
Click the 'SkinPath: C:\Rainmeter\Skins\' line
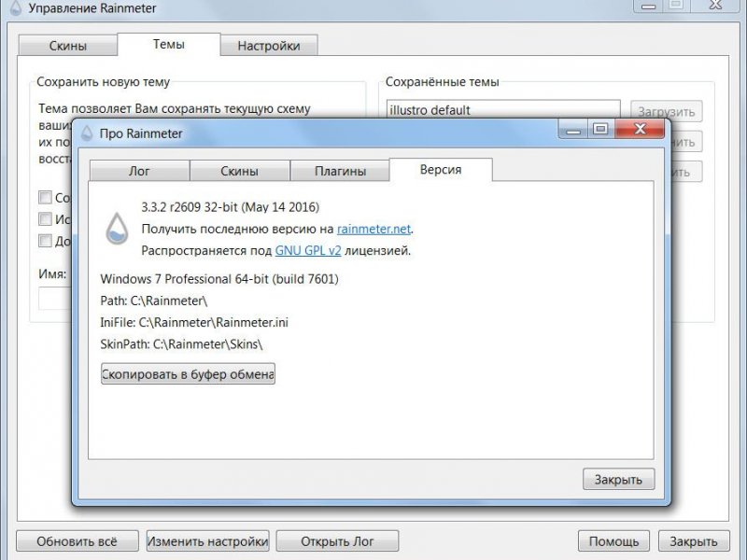tap(181, 344)
